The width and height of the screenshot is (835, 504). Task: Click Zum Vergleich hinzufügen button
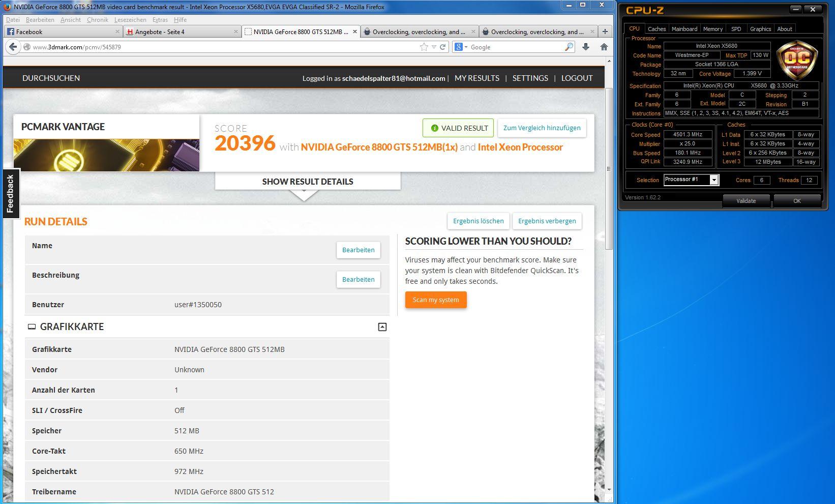[542, 128]
